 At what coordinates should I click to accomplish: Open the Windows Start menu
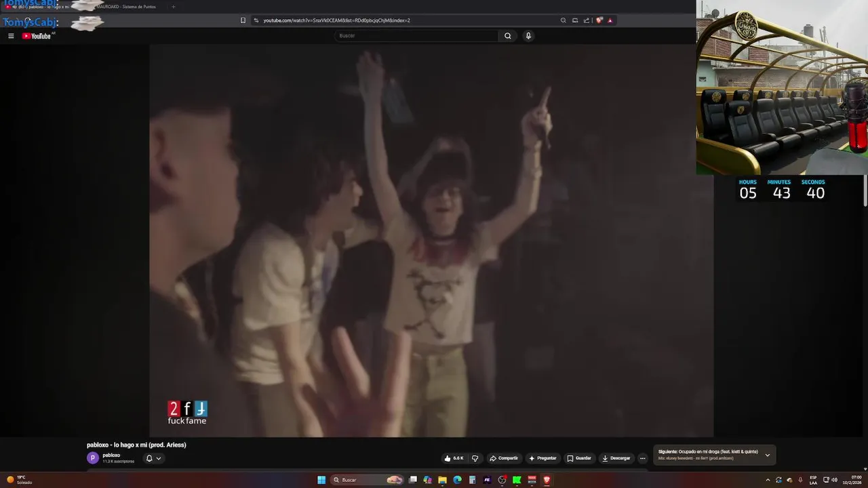(x=321, y=480)
